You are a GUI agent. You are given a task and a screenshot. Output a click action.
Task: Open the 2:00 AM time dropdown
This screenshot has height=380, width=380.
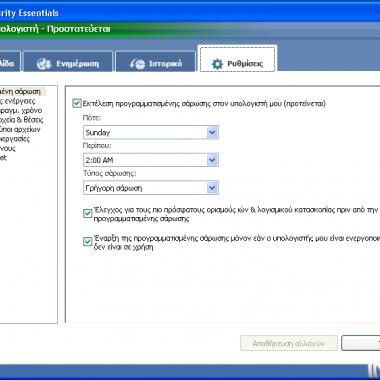pos(151,160)
